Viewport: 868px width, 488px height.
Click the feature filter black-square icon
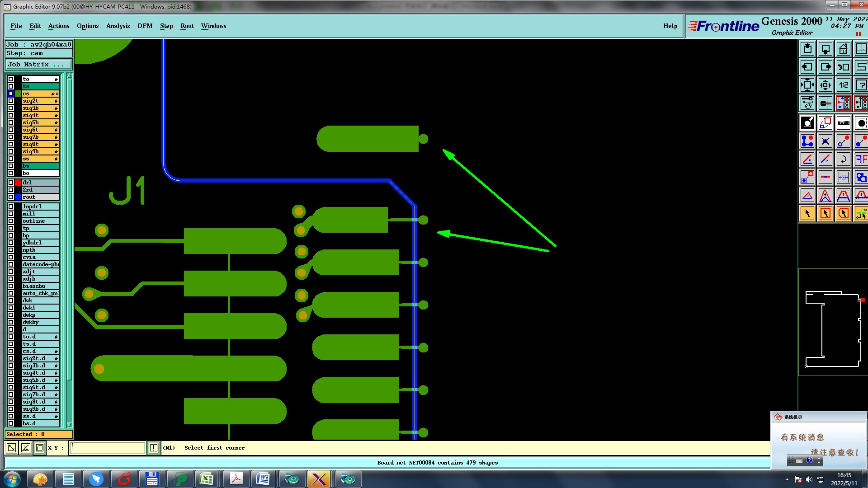(x=807, y=123)
